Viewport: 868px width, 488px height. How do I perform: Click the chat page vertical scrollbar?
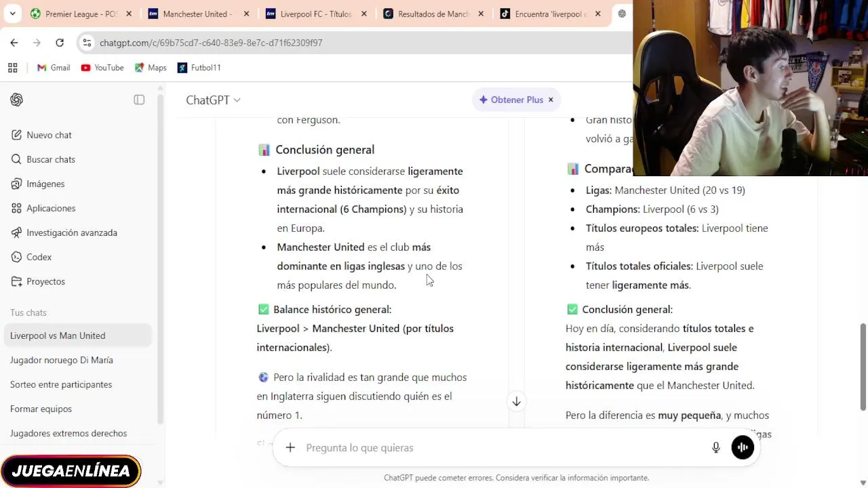coord(863,366)
